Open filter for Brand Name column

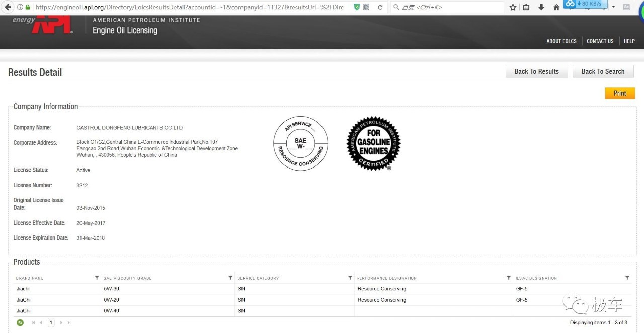pos(97,278)
